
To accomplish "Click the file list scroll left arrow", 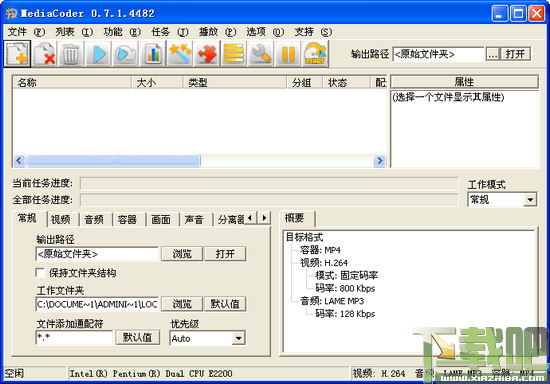I will pyautogui.click(x=19, y=161).
